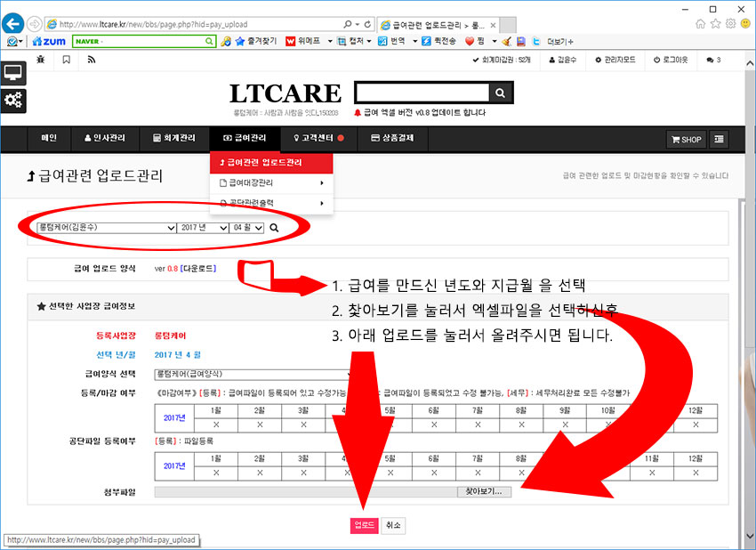Click the magnifier button beside LTCARE search box
This screenshot has height=550, width=756.
(x=502, y=93)
